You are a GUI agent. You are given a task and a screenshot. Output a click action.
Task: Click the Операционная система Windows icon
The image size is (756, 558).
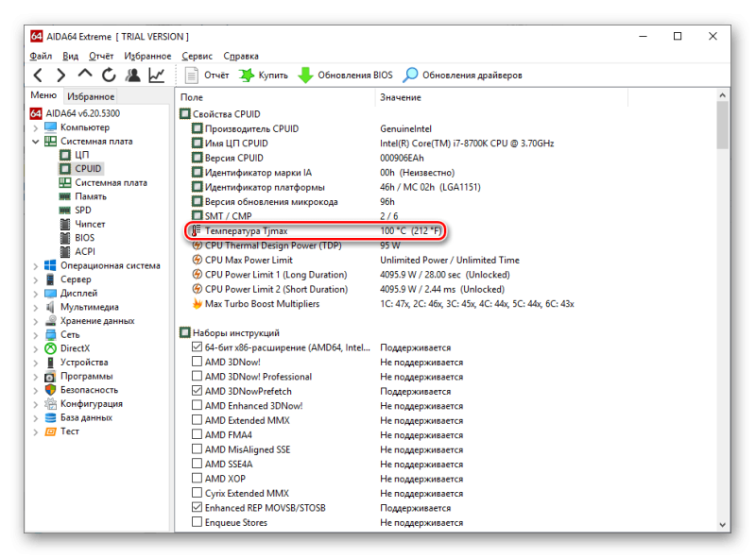(x=50, y=265)
